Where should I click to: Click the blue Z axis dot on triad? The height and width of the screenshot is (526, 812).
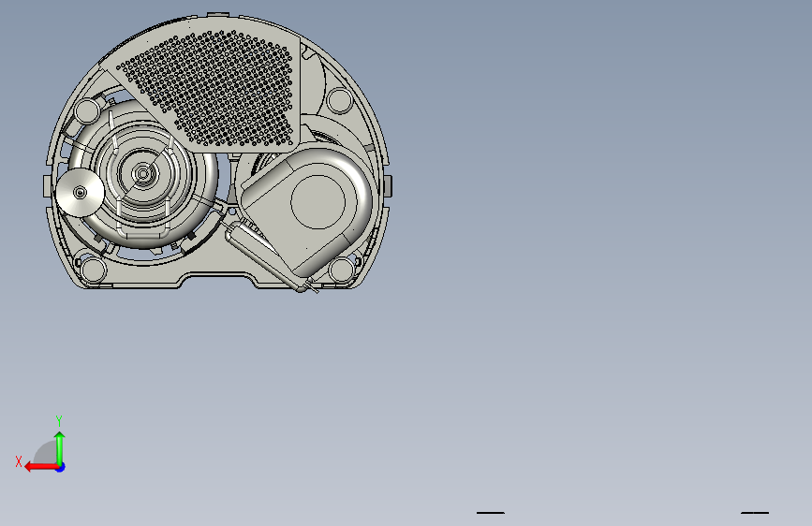pyautogui.click(x=61, y=467)
